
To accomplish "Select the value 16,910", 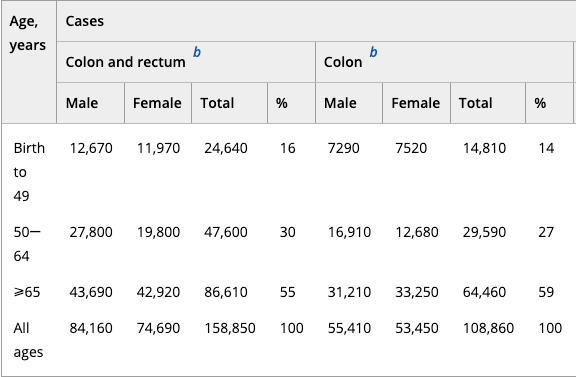I will tap(349, 232).
